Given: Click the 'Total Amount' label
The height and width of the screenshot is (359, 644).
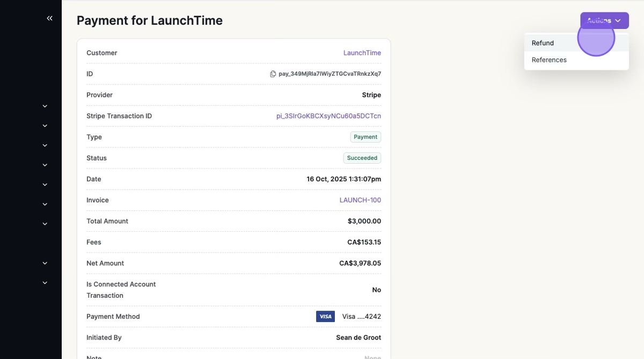Looking at the screenshot, I should point(107,221).
